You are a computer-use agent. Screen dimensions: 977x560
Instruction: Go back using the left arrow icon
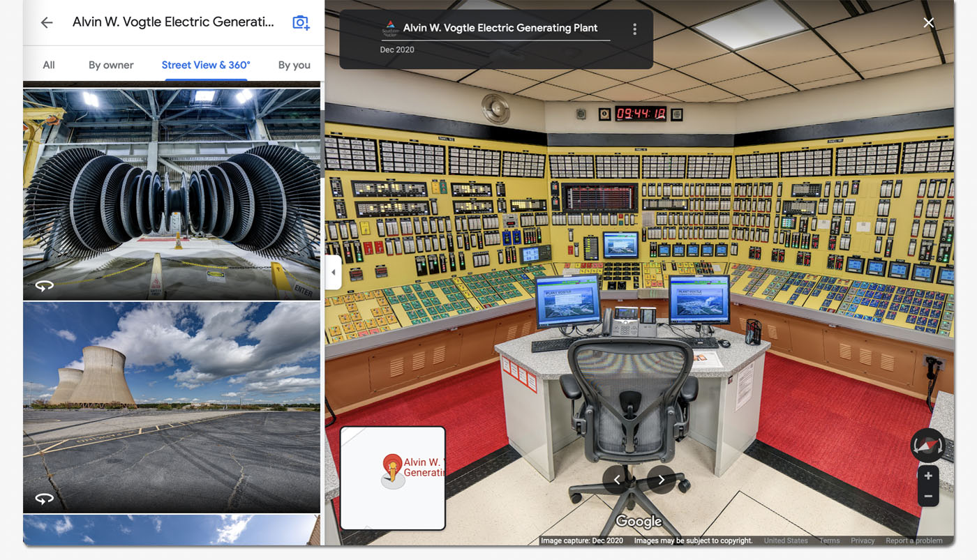click(47, 22)
